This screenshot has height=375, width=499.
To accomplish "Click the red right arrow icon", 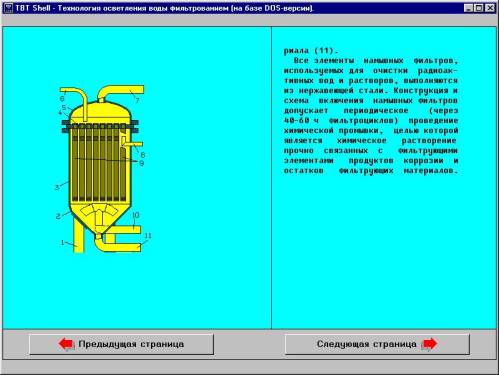I will point(429,344).
